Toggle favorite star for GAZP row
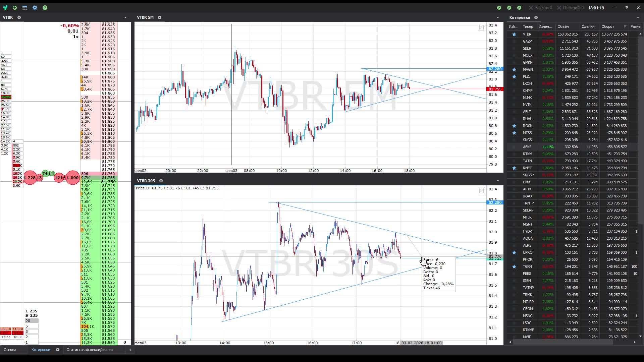The height and width of the screenshot is (362, 644). (514, 41)
